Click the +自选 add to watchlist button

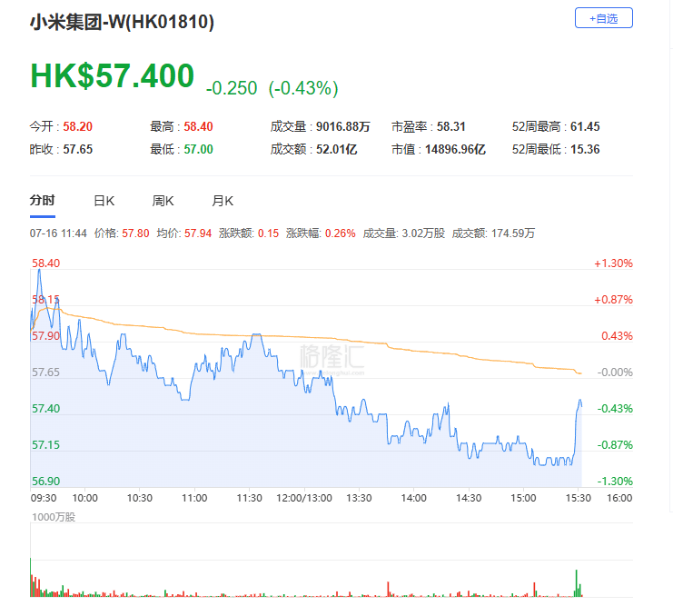603,18
